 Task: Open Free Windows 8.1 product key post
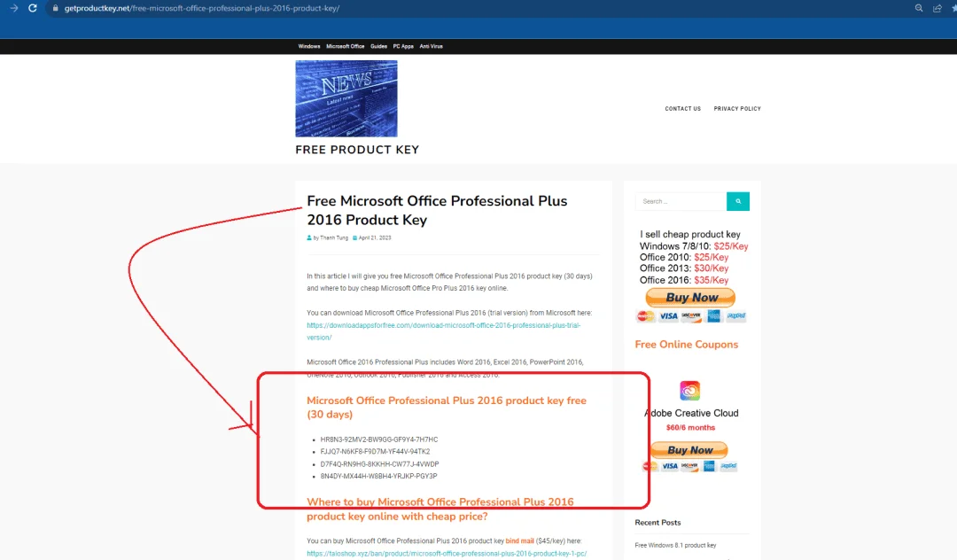pos(675,545)
